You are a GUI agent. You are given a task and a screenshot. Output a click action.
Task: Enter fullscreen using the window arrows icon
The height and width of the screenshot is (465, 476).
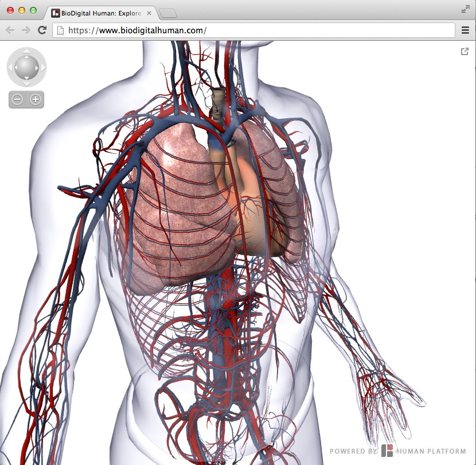pyautogui.click(x=465, y=9)
